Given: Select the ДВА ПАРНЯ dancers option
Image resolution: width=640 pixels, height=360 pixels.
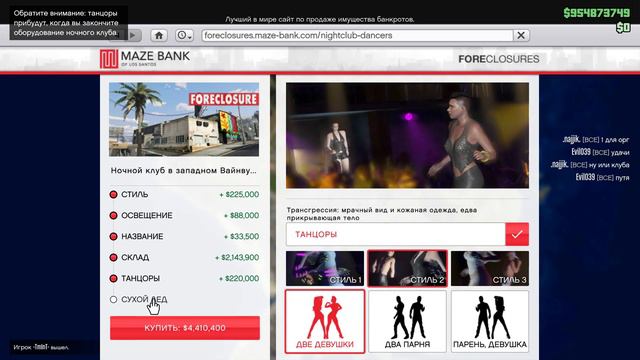Looking at the screenshot, I should click(407, 322).
